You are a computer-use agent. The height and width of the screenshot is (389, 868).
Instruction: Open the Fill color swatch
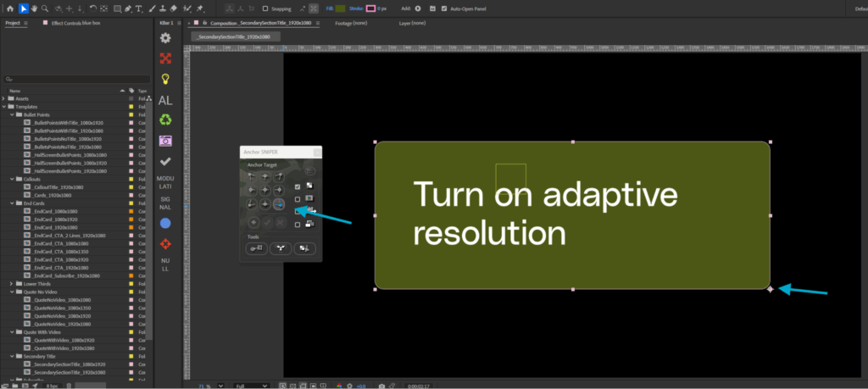point(341,8)
